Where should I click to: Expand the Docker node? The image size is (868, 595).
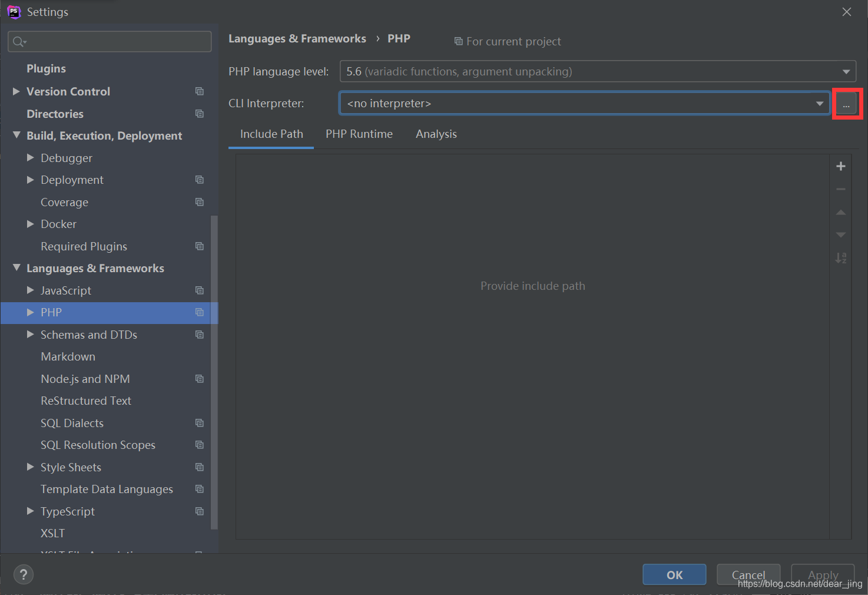point(31,224)
